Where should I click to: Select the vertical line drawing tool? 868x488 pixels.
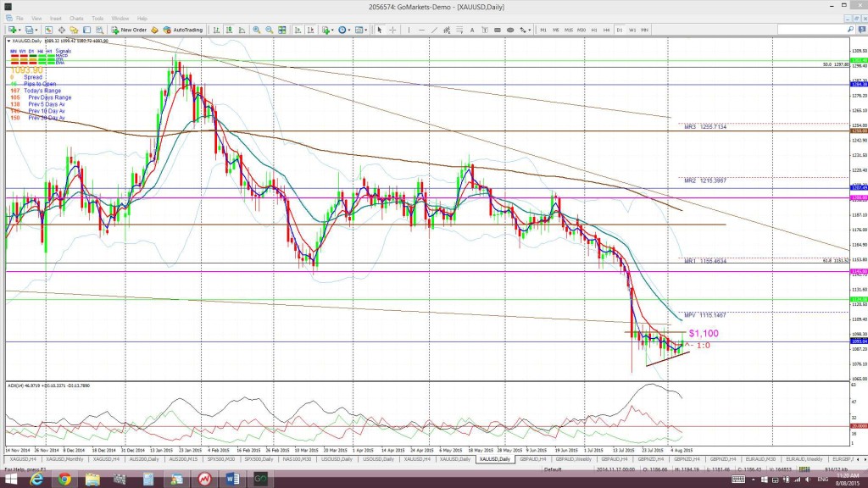click(409, 30)
